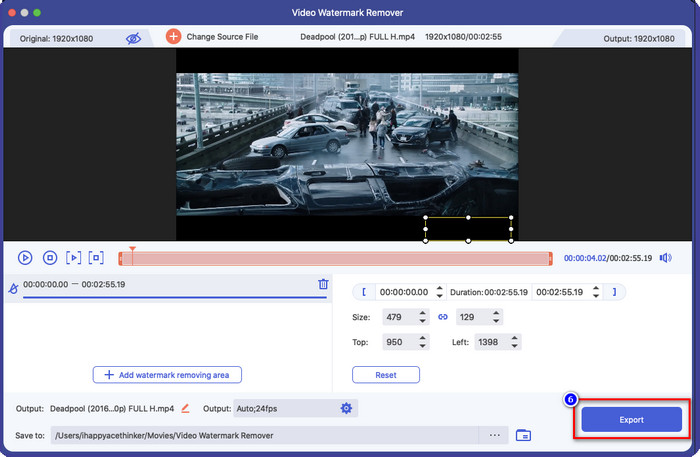Screen dimensions: 700x457
Task: Select the 00:00:00.00 – 00:02:55.19 segment row
Action: point(168,288)
